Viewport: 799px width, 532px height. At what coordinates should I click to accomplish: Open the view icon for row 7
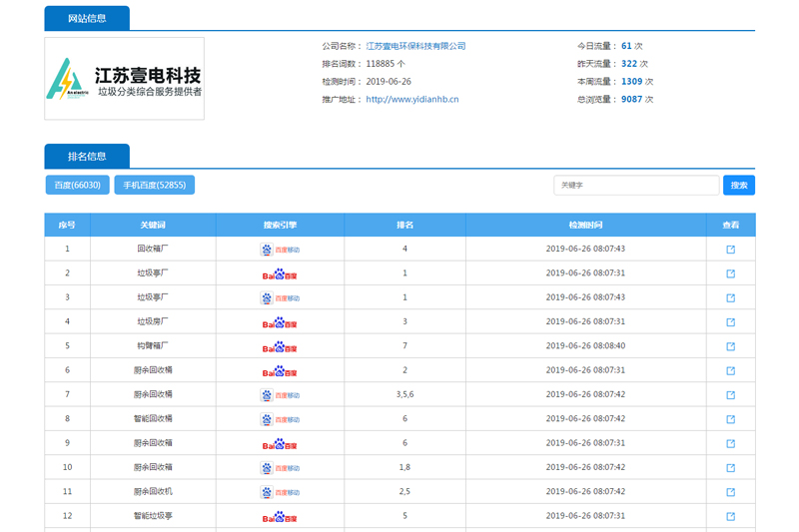(x=730, y=394)
